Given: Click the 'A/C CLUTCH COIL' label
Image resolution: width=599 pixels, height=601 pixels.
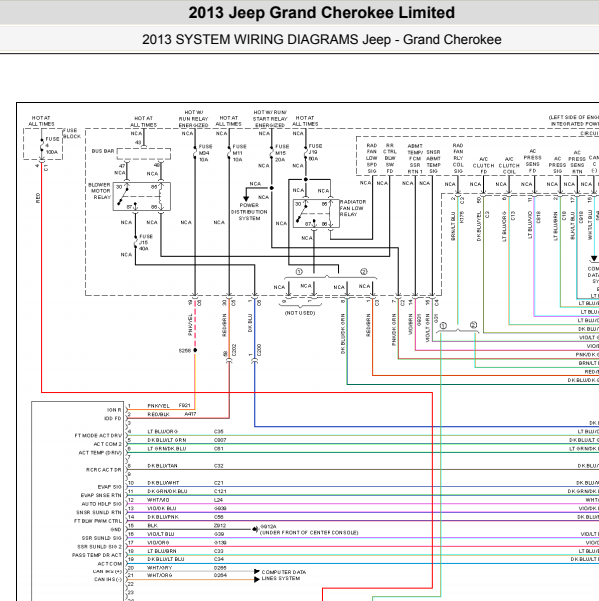Looking at the screenshot, I should (x=509, y=166).
